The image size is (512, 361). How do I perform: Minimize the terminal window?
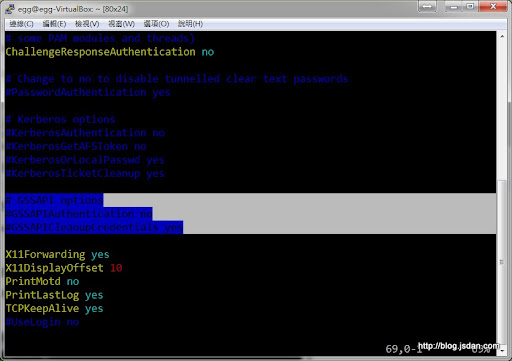tap(453, 6)
